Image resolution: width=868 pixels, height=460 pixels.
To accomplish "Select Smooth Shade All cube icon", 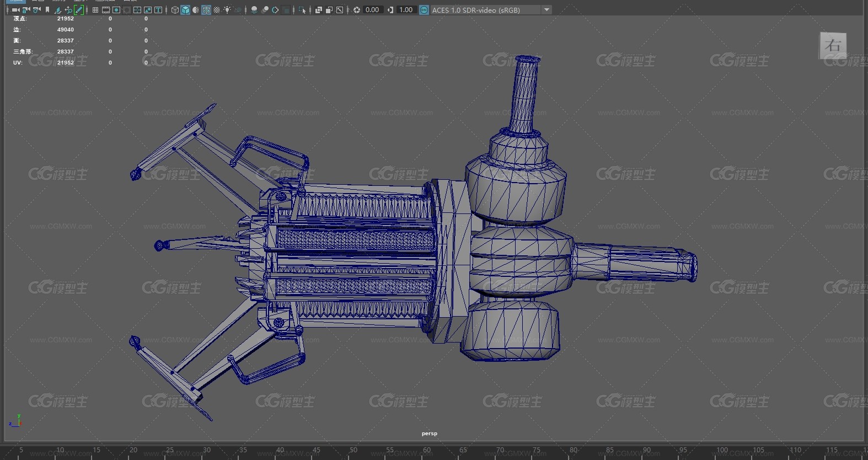I will [186, 10].
